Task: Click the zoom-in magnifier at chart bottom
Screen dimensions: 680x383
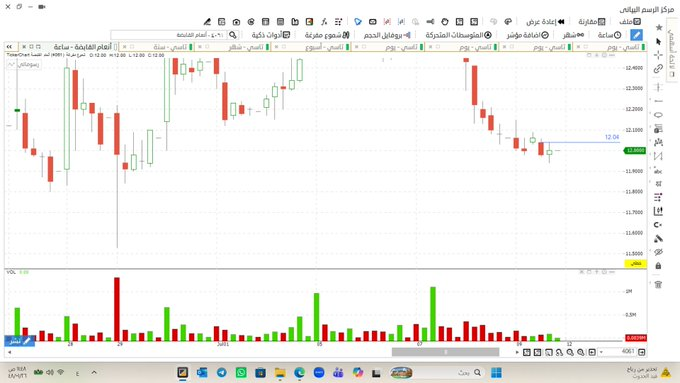Action: [581, 352]
